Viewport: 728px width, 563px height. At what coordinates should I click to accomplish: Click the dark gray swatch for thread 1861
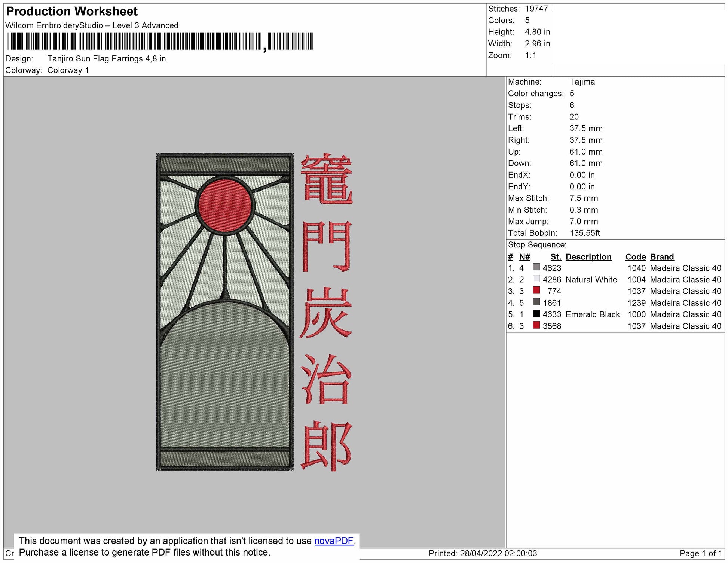(x=536, y=302)
